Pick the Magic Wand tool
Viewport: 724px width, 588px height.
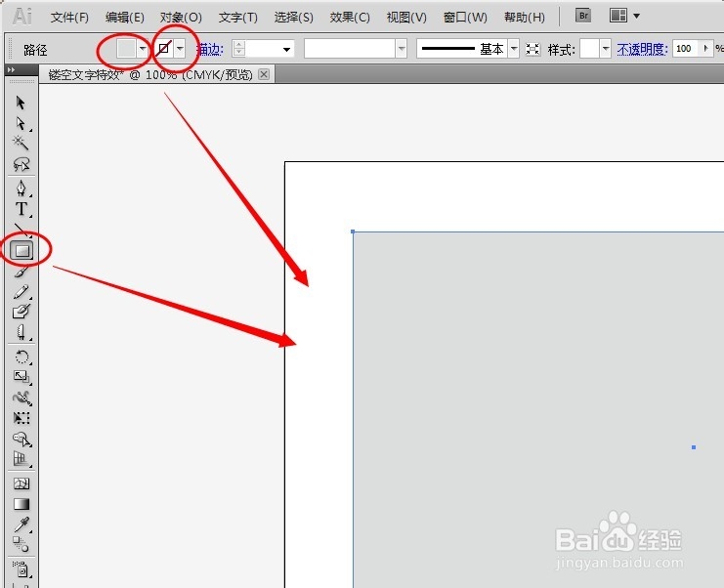(x=21, y=143)
